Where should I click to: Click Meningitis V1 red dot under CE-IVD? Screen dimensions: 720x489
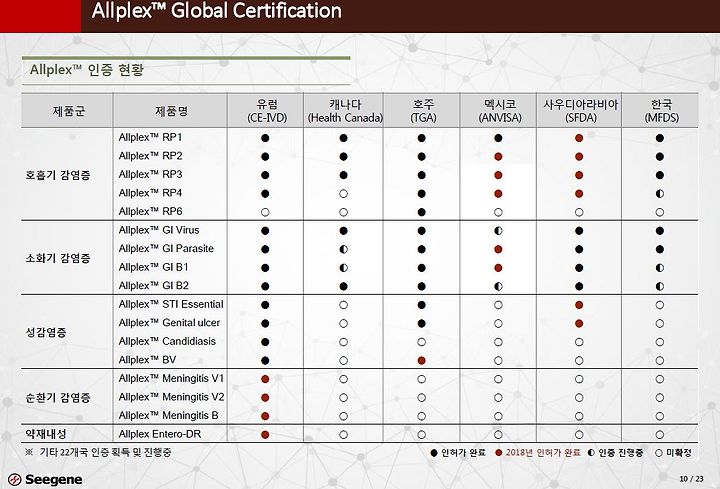(x=265, y=379)
